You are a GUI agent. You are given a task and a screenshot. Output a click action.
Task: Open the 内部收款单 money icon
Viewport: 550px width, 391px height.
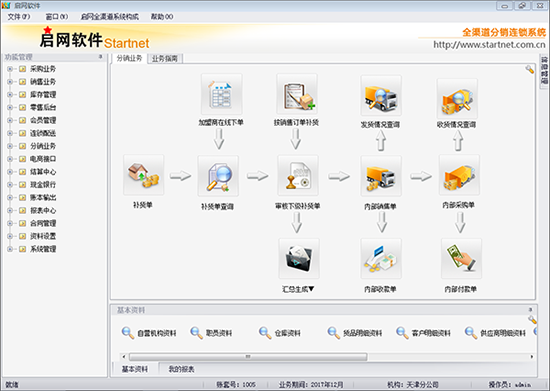pyautogui.click(x=381, y=258)
